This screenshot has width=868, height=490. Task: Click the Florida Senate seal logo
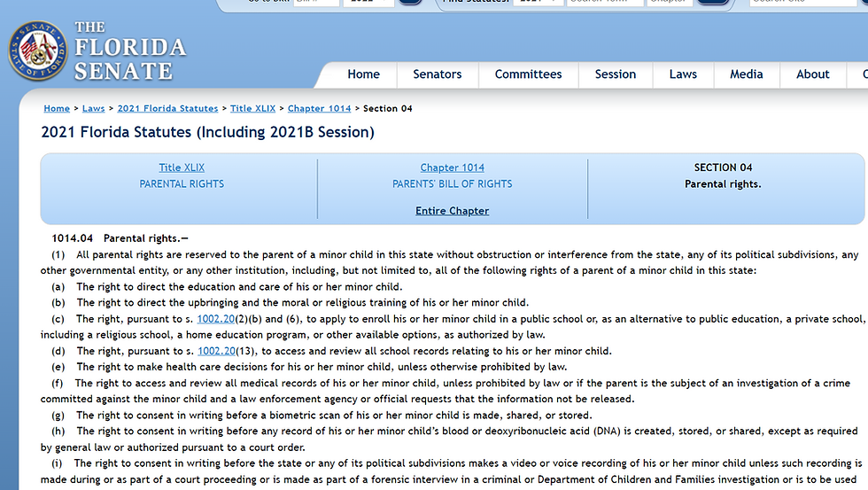click(x=37, y=51)
